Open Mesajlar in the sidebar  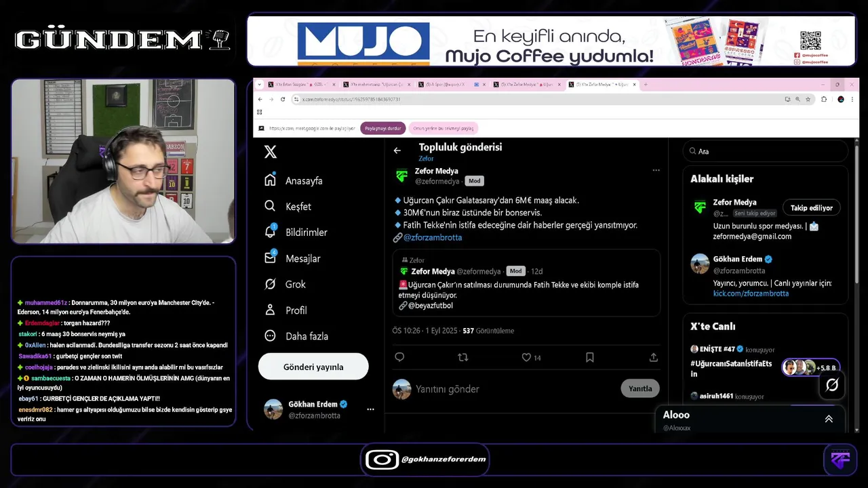point(292,258)
